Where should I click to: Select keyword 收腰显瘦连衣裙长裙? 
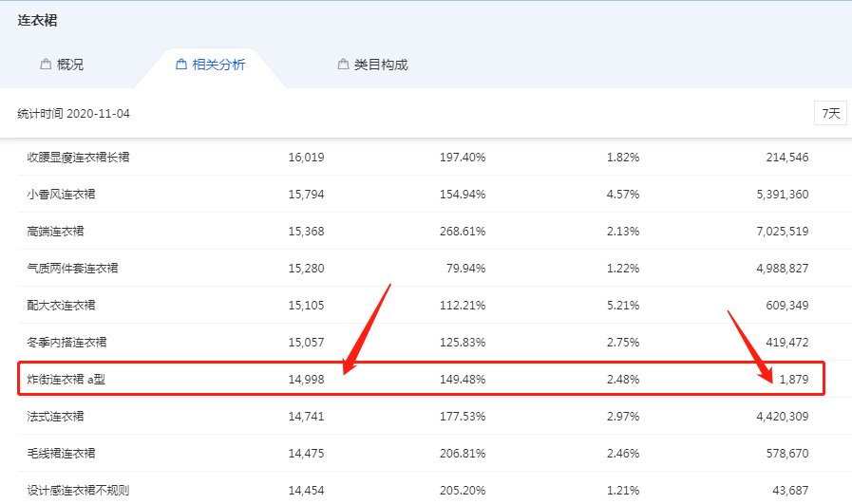coord(78,158)
